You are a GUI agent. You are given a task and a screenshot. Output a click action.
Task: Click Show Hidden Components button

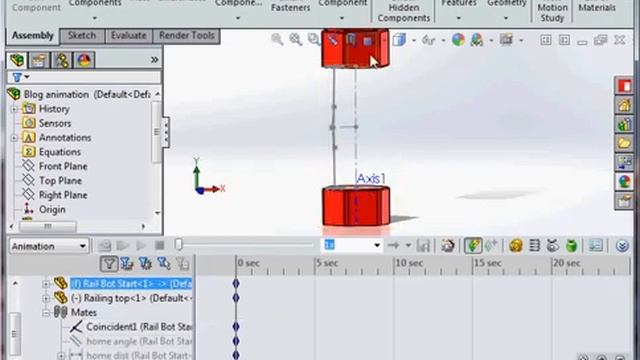pyautogui.click(x=403, y=11)
